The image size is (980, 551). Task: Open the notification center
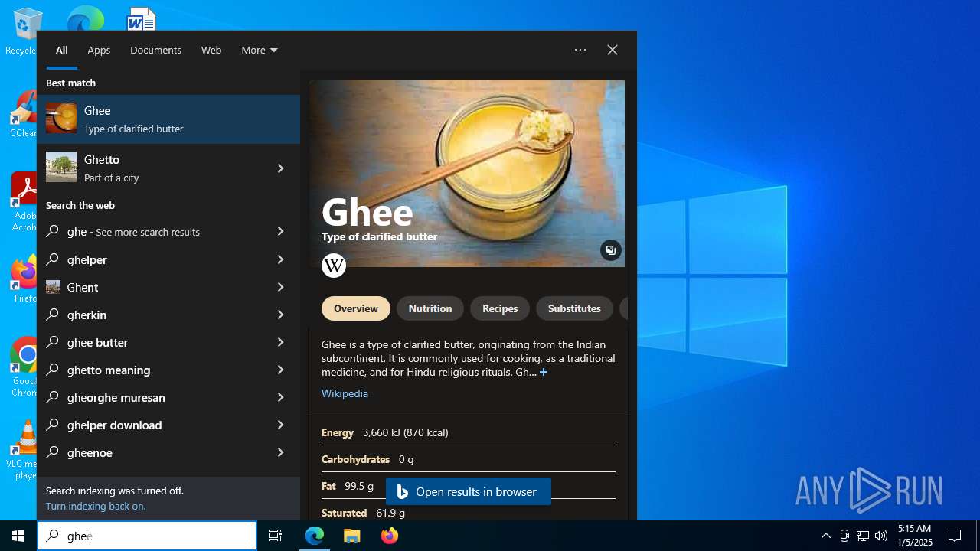955,536
